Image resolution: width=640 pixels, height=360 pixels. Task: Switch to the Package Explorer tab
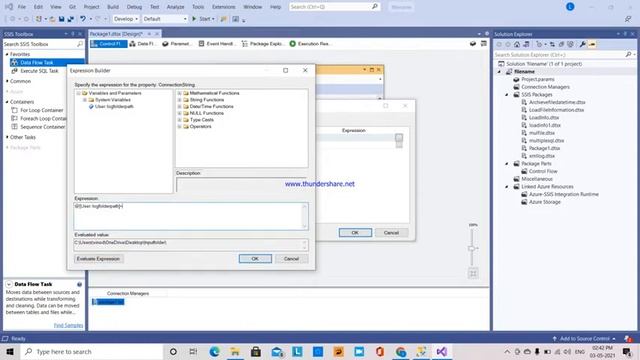[262, 44]
